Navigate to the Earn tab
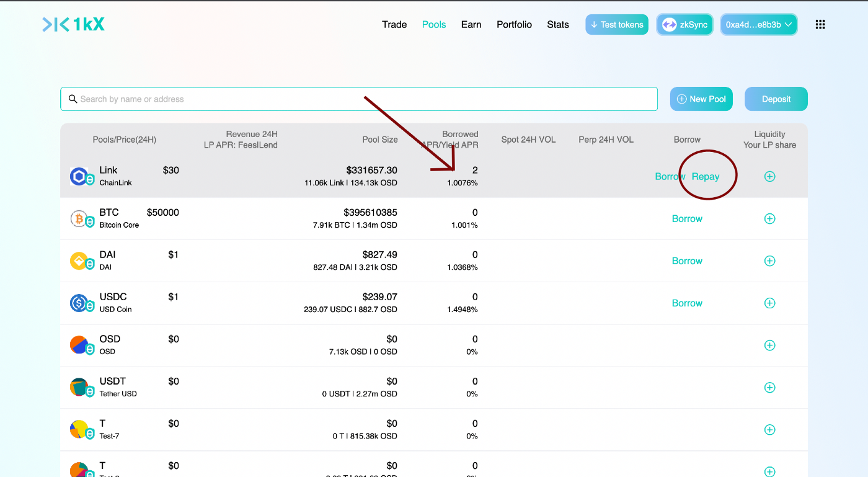Image resolution: width=868 pixels, height=477 pixels. [x=471, y=25]
